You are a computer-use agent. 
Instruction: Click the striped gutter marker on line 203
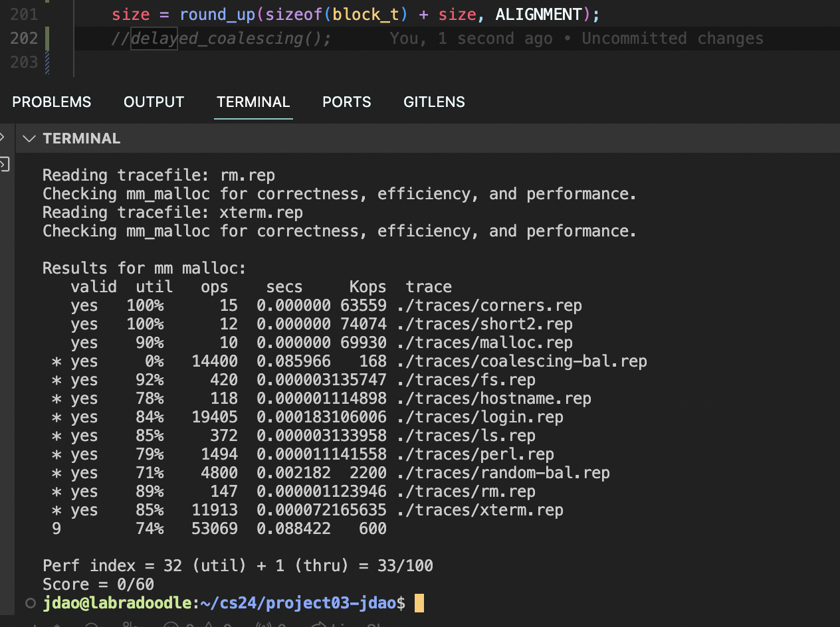pyautogui.click(x=47, y=63)
